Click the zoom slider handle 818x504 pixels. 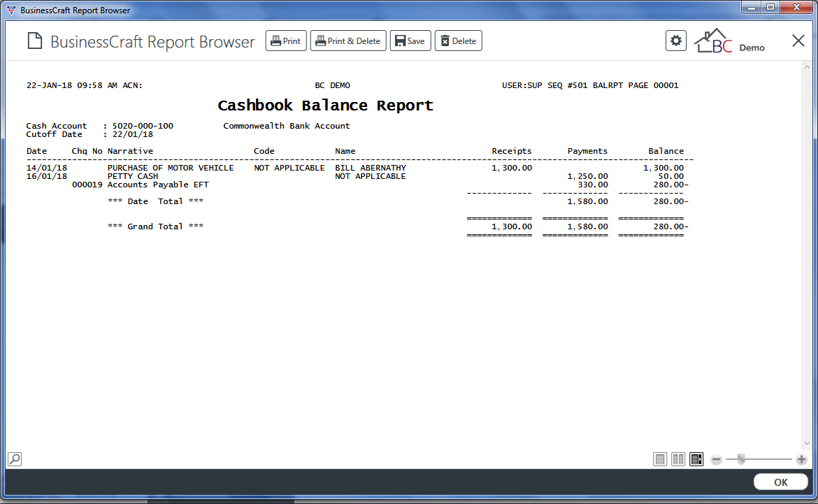(x=741, y=459)
